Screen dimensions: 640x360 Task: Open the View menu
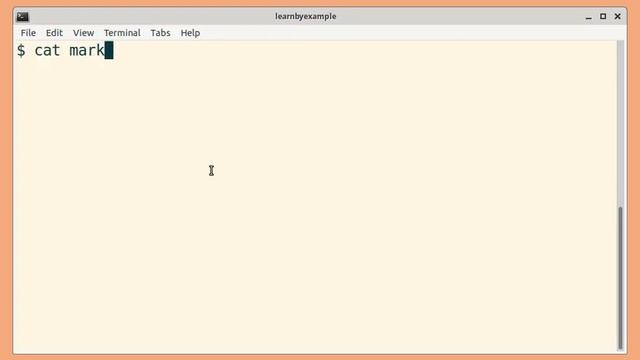pyautogui.click(x=83, y=33)
